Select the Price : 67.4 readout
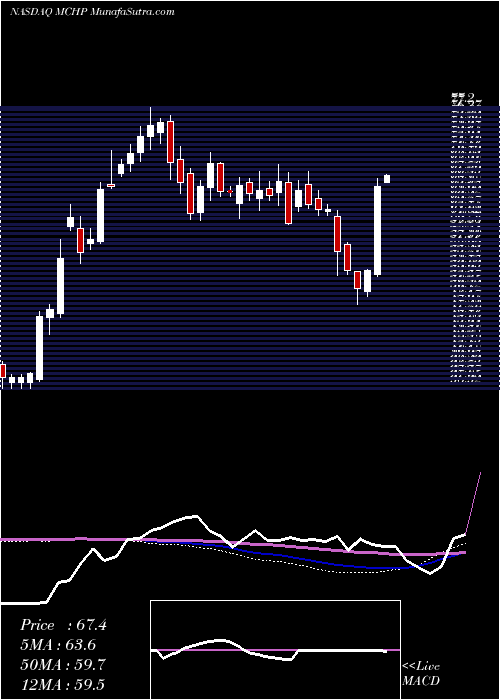Viewport: 500px width, 700px height. point(63,625)
